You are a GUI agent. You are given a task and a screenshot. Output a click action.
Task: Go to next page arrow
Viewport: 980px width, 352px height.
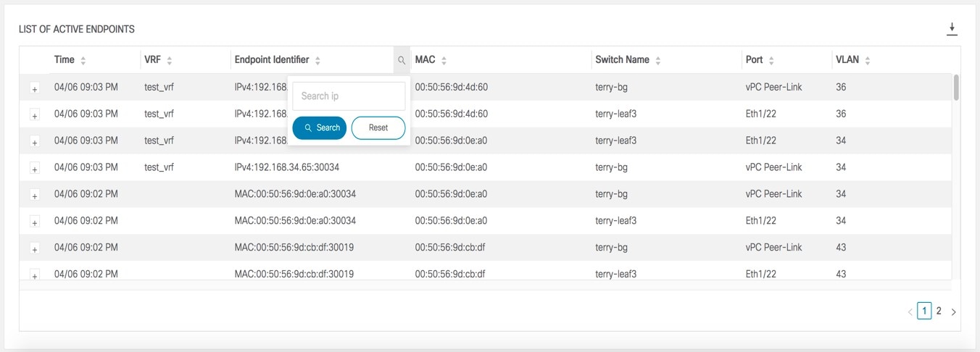coord(953,312)
